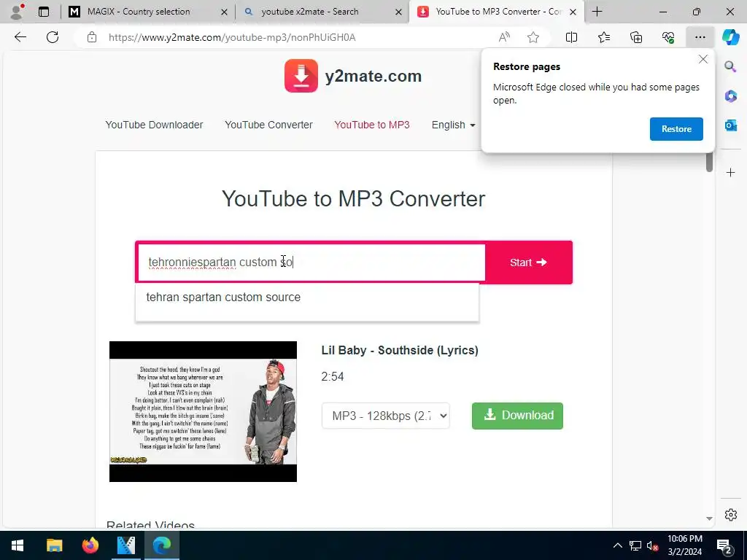Open Edge Settings and more menu
Image resolution: width=747 pixels, height=560 pixels.
pyautogui.click(x=700, y=37)
